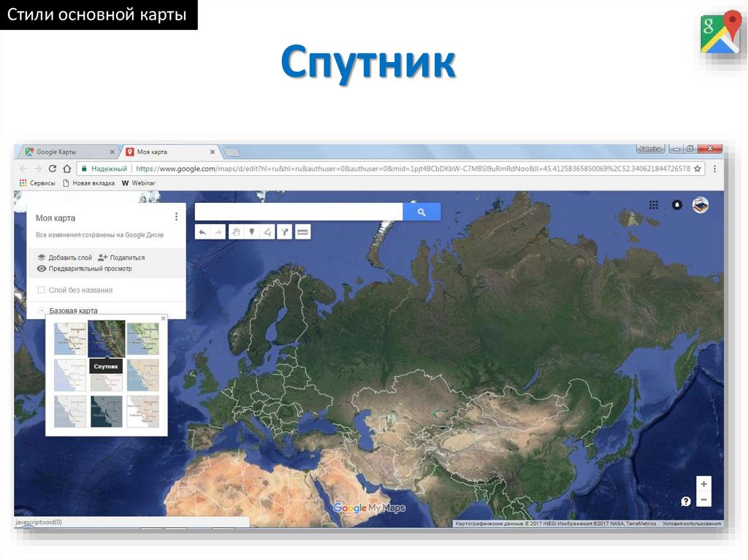
Task: Open the Условия использования link
Action: (x=692, y=523)
